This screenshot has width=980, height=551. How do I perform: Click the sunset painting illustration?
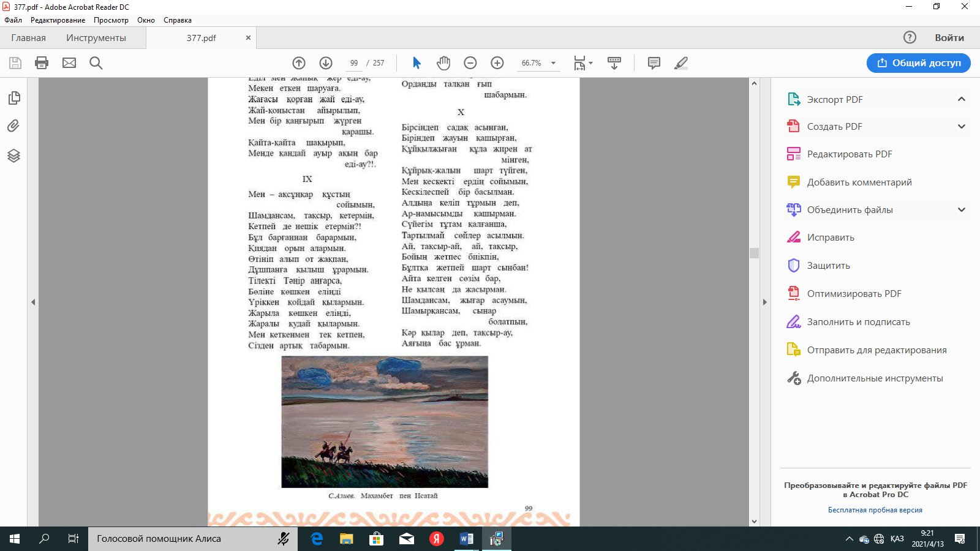tap(385, 422)
